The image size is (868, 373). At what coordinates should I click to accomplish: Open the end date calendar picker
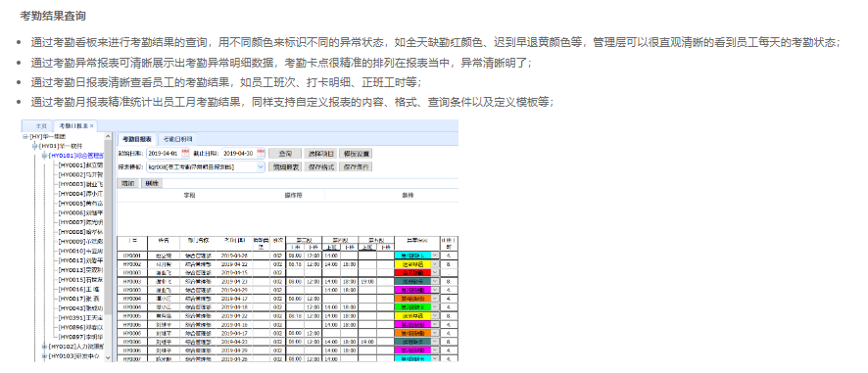pos(262,154)
